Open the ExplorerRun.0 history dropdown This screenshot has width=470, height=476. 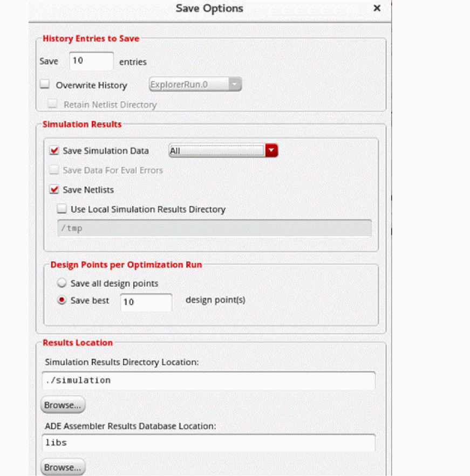pyautogui.click(x=195, y=85)
